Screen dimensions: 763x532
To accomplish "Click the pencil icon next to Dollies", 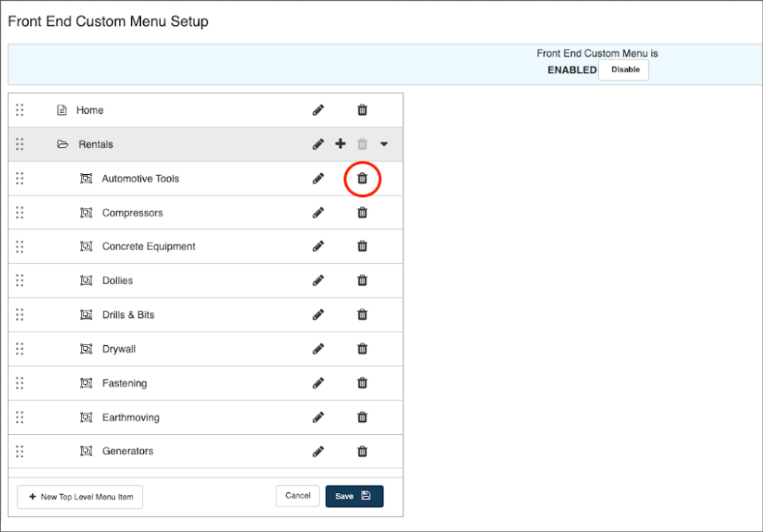I will pyautogui.click(x=319, y=280).
